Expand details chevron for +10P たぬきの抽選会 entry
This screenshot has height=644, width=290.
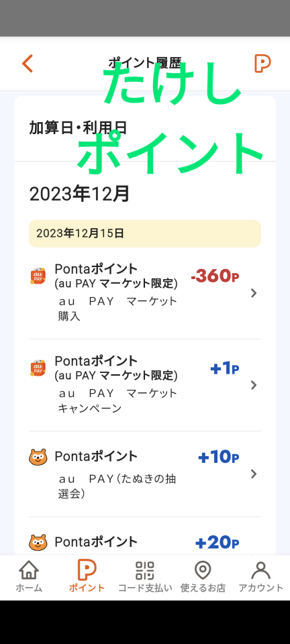click(254, 474)
